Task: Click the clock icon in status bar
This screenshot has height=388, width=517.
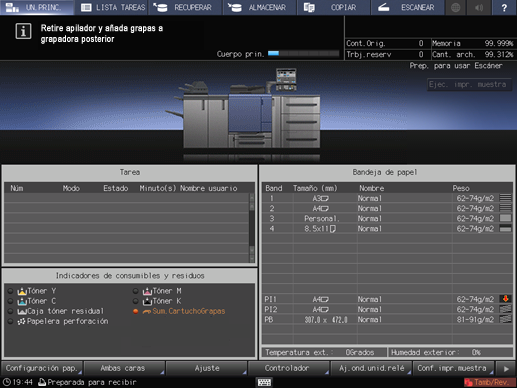Action: click(x=6, y=382)
